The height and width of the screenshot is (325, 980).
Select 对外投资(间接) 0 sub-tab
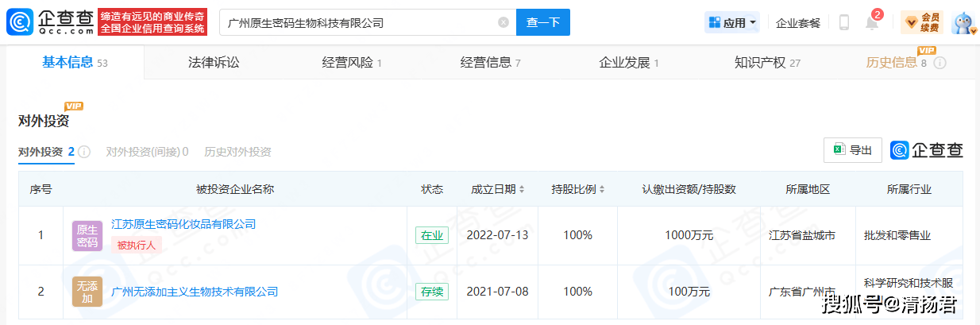[147, 152]
